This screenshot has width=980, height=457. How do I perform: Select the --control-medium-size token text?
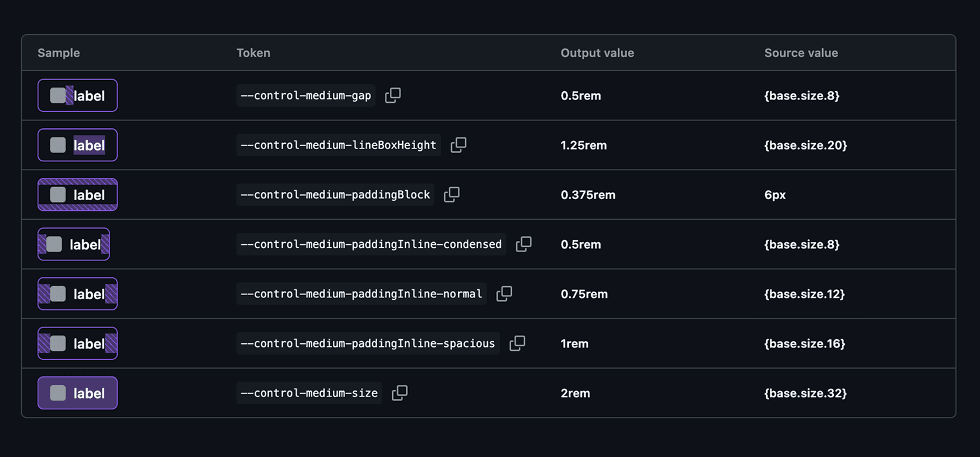click(x=309, y=393)
